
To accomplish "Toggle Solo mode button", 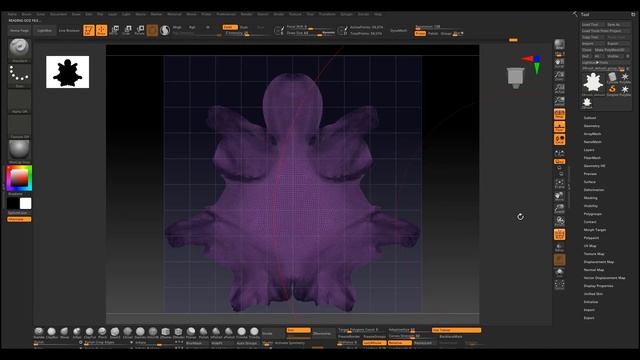I will 559,272.
